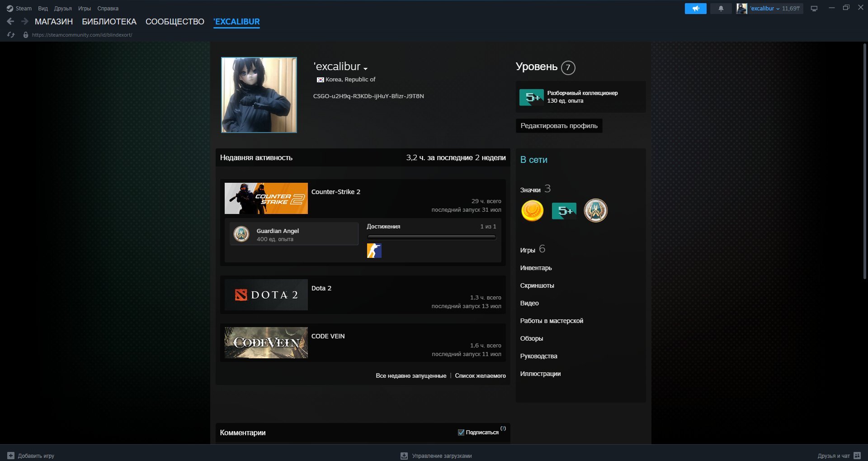Viewport: 868px width, 461px height.
Task: Click the Steam logo in the title bar
Action: 10,9
